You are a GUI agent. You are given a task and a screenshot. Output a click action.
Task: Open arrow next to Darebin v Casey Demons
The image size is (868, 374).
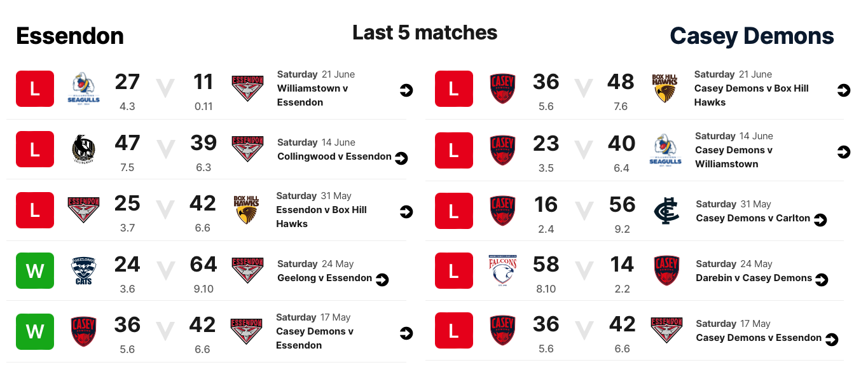pyautogui.click(x=822, y=279)
